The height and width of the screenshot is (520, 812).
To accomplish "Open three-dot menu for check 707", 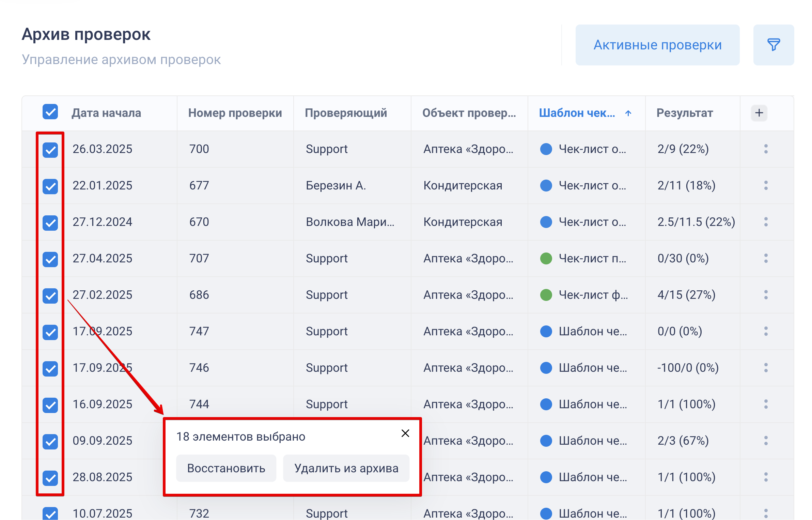I will point(766,258).
